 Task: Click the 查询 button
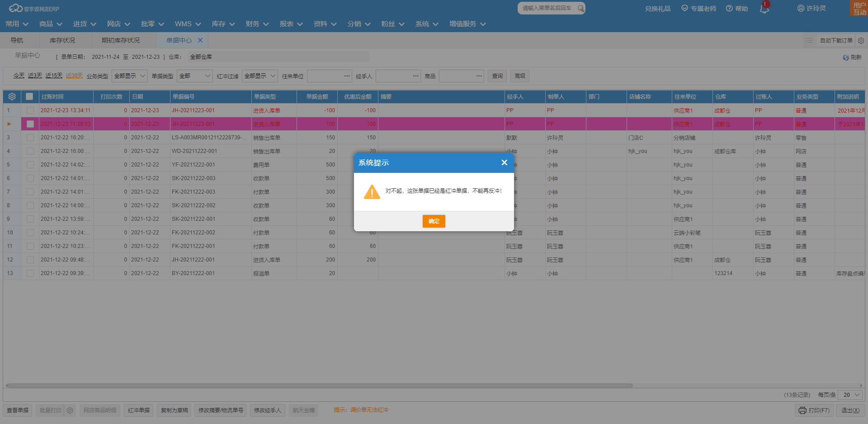[497, 76]
